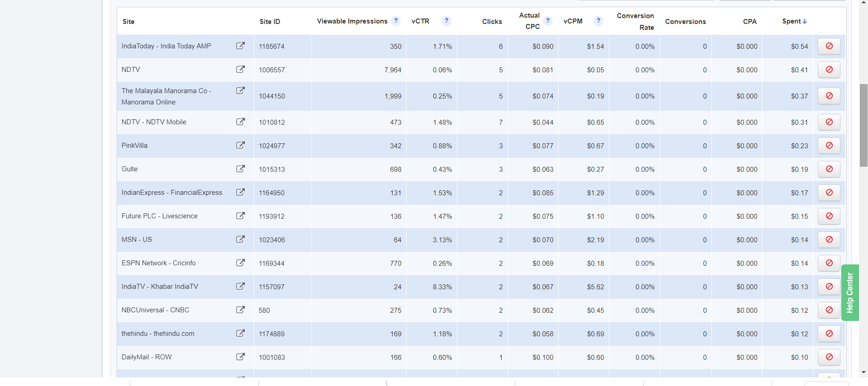This screenshot has width=868, height=386.
Task: Open external link icon for MSN - US
Action: pos(241,239)
